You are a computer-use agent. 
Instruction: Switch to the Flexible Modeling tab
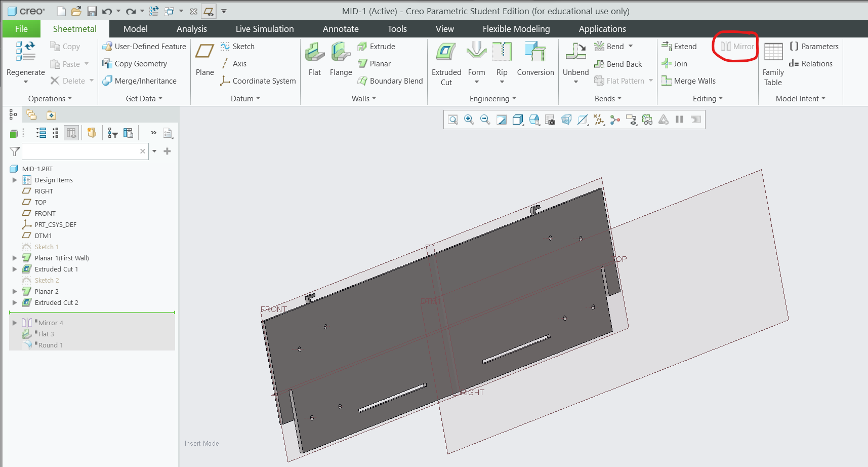pyautogui.click(x=516, y=29)
